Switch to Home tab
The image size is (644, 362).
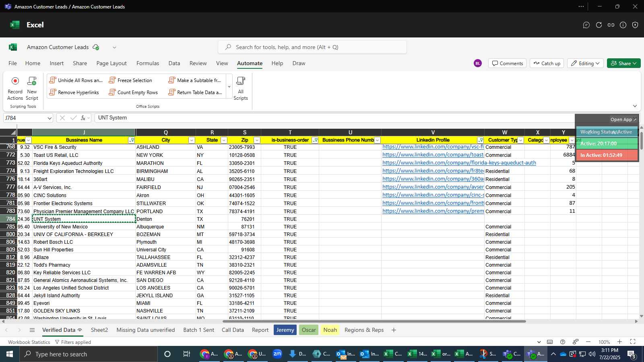point(33,63)
